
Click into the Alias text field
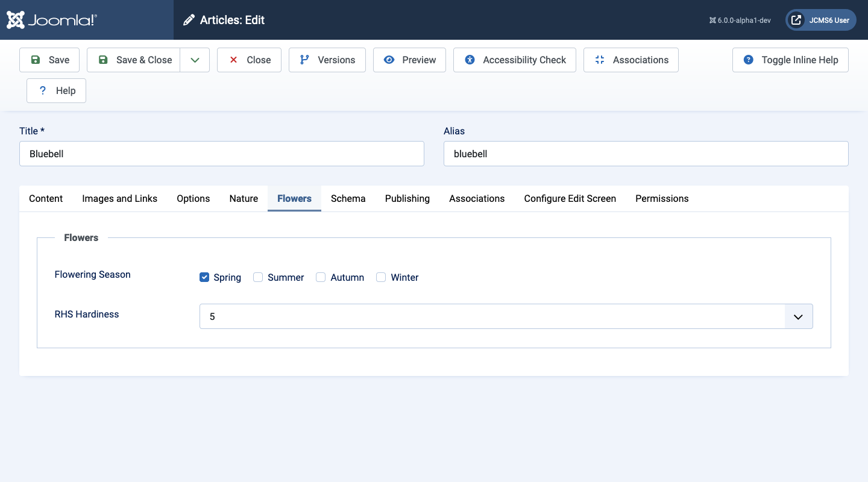(x=646, y=154)
